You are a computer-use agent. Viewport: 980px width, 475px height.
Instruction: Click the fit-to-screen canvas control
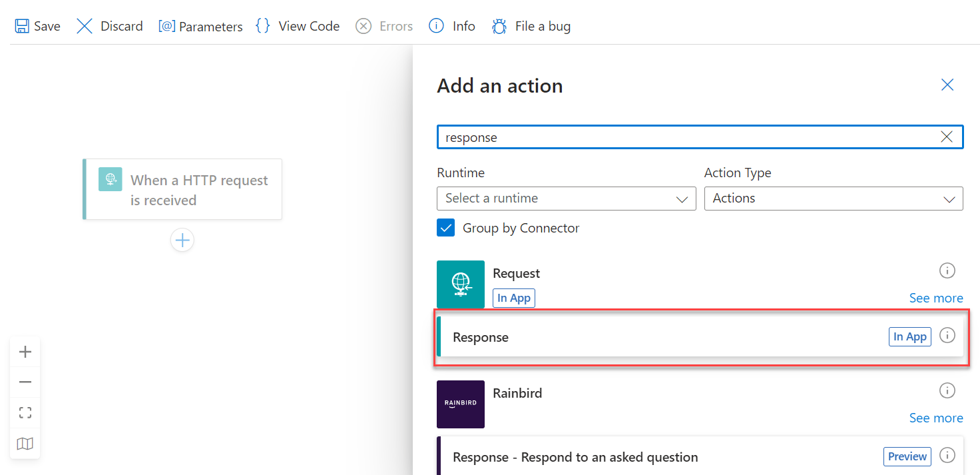coord(25,412)
